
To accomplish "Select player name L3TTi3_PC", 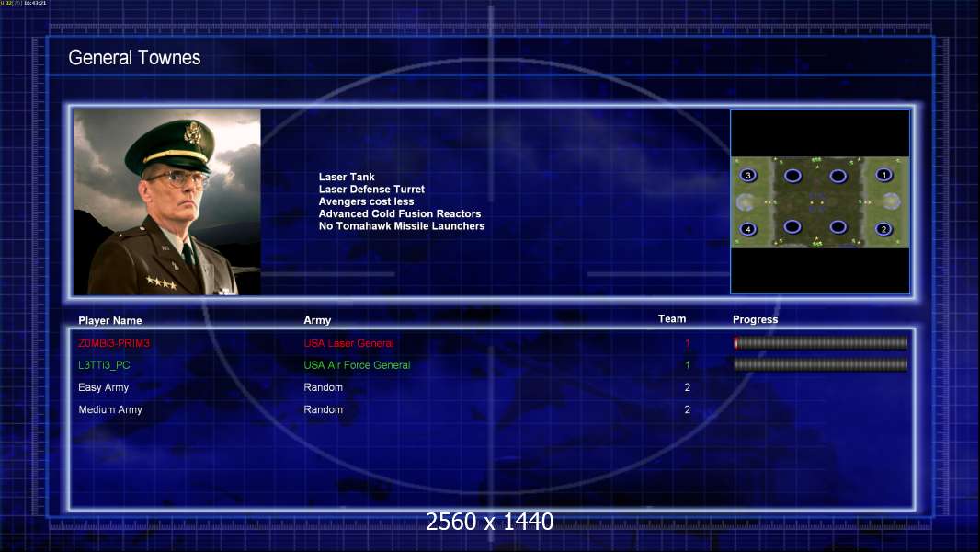I will coord(104,365).
